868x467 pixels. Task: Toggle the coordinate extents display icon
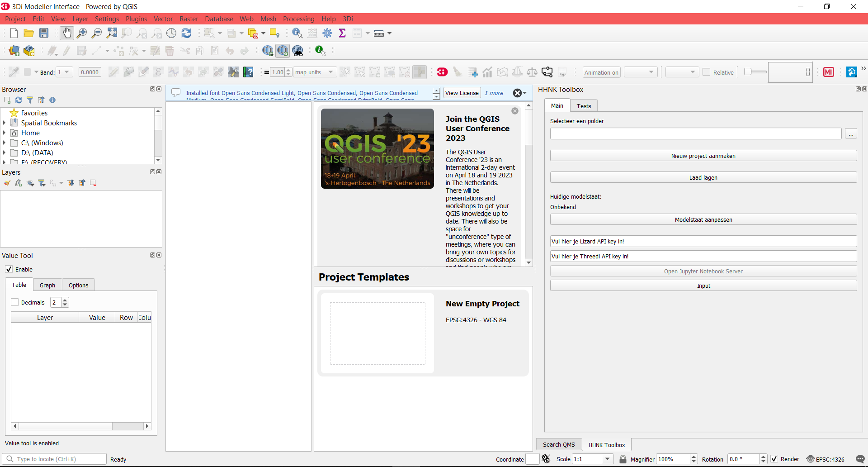click(546, 459)
